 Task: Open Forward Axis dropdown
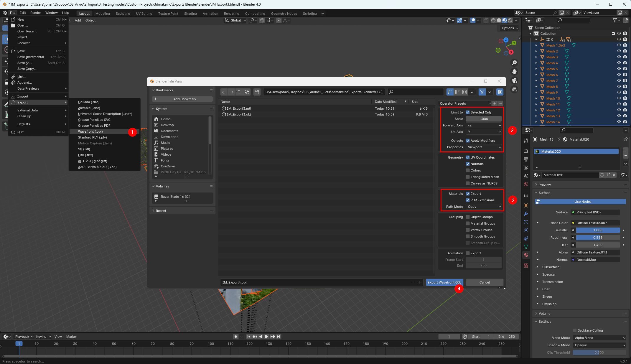[484, 125]
